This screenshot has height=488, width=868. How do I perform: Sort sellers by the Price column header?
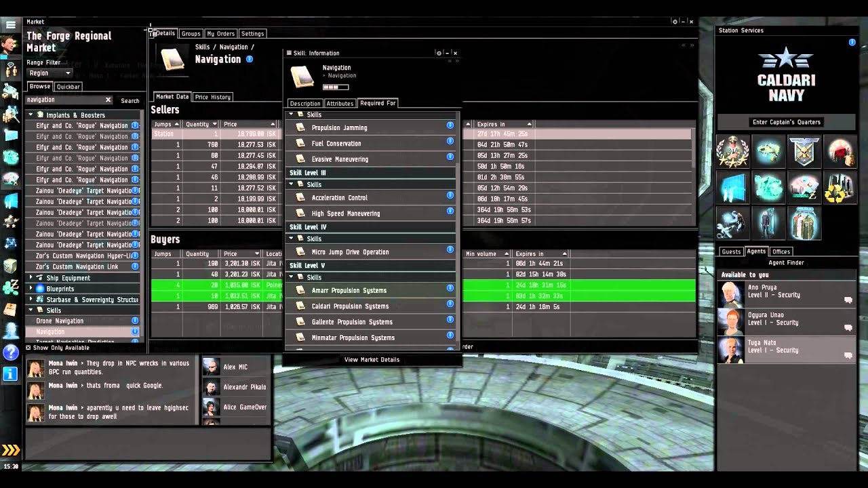pyautogui.click(x=249, y=124)
